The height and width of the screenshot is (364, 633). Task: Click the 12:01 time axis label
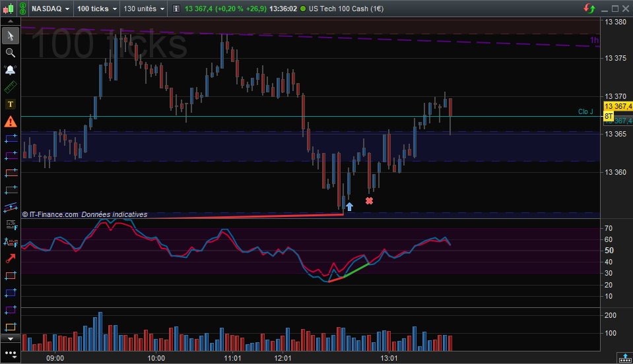[283, 358]
